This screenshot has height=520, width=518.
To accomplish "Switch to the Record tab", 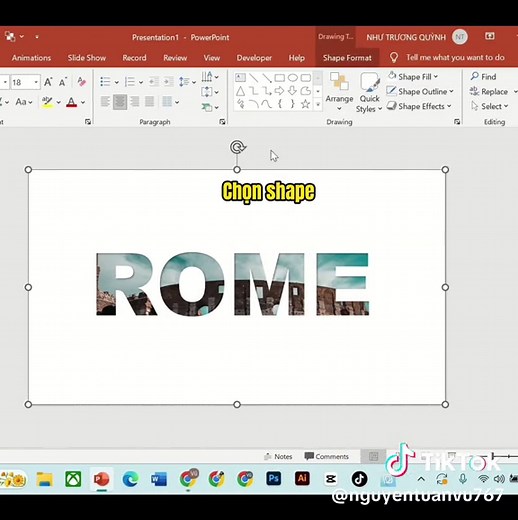I will (x=134, y=58).
